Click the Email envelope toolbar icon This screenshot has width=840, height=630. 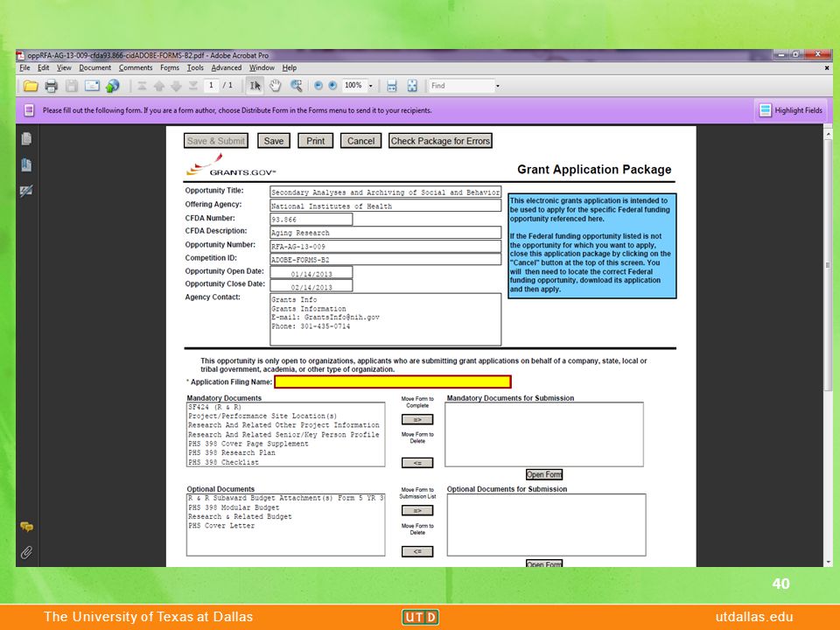(x=92, y=86)
